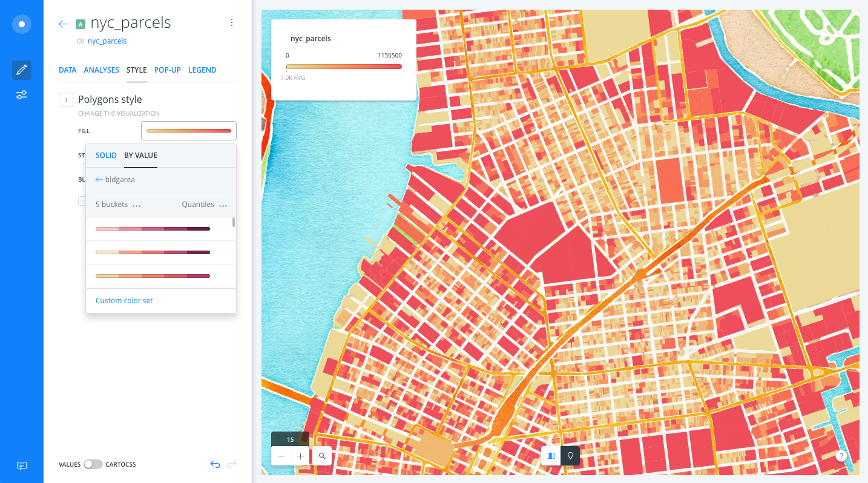Click the Polygons style heading
Viewport: 868px width, 483px height.
click(110, 99)
